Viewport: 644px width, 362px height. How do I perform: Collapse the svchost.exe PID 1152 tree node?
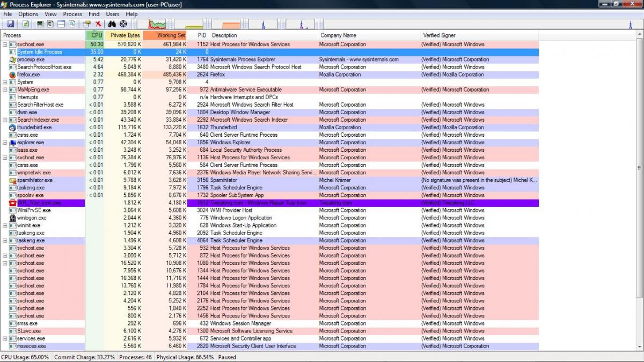(x=5, y=45)
